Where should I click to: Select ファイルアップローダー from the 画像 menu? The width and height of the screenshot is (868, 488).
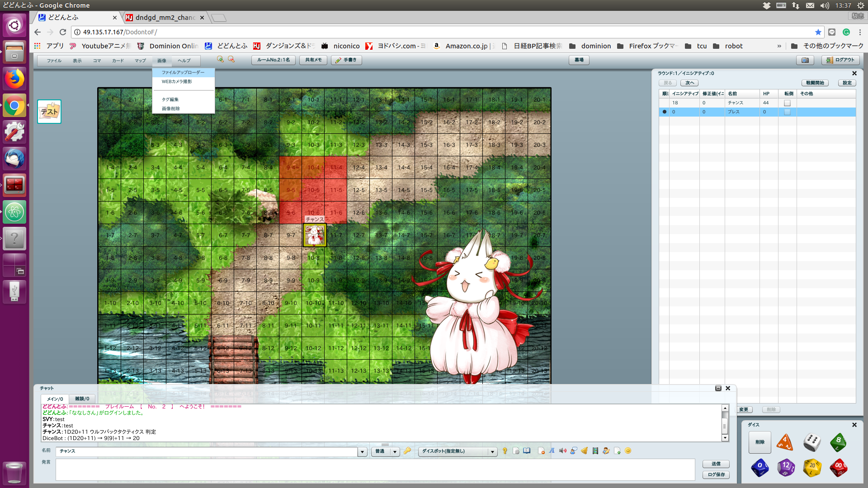183,72
